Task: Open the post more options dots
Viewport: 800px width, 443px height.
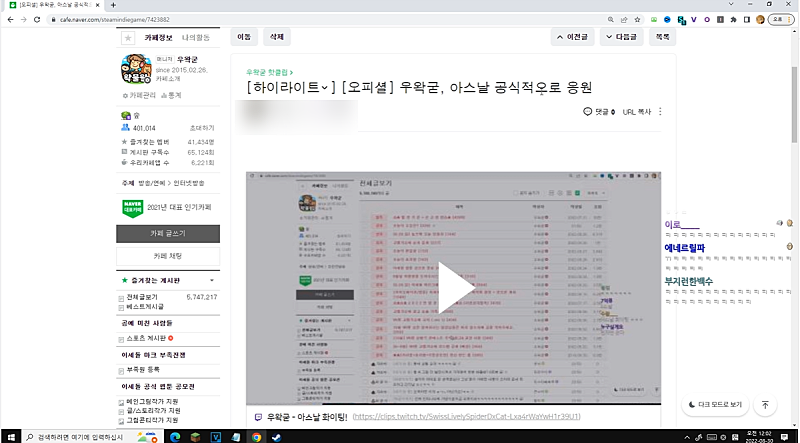Action: [x=660, y=111]
